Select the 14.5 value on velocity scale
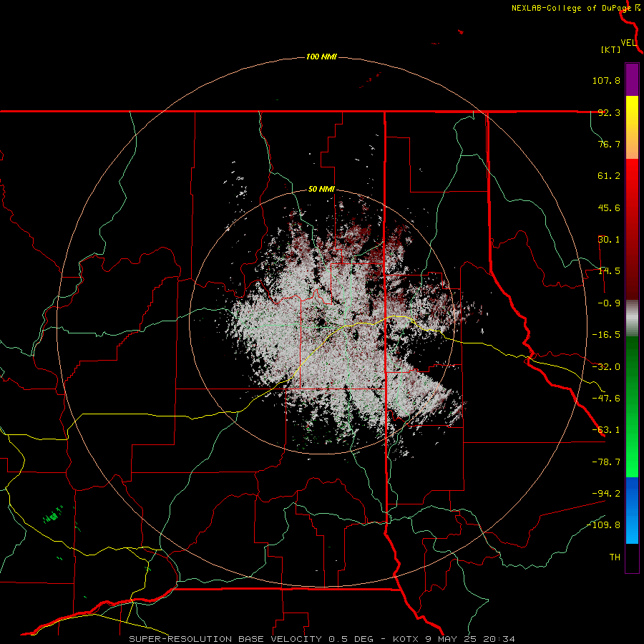The height and width of the screenshot is (644, 644). 609,271
